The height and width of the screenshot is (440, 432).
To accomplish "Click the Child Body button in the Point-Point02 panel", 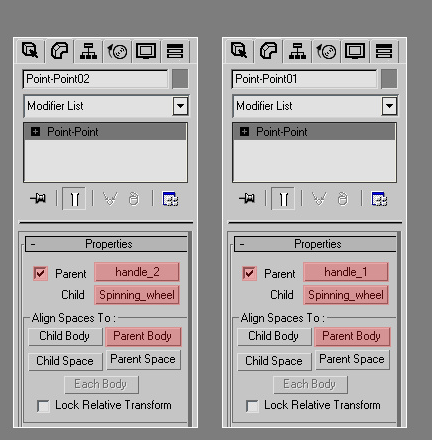I will pos(65,336).
